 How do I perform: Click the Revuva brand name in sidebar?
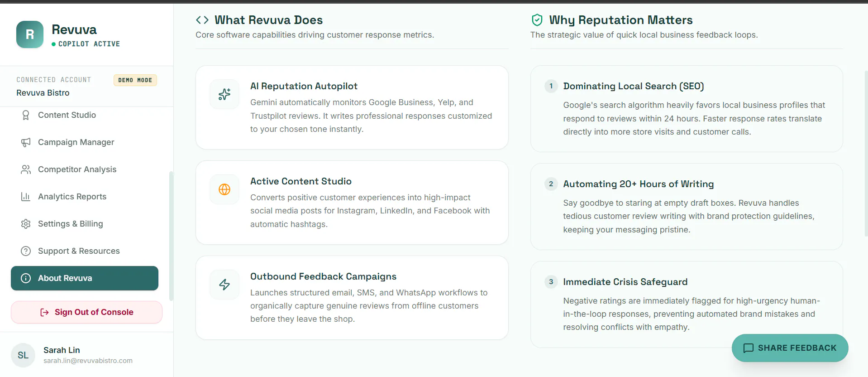(74, 29)
